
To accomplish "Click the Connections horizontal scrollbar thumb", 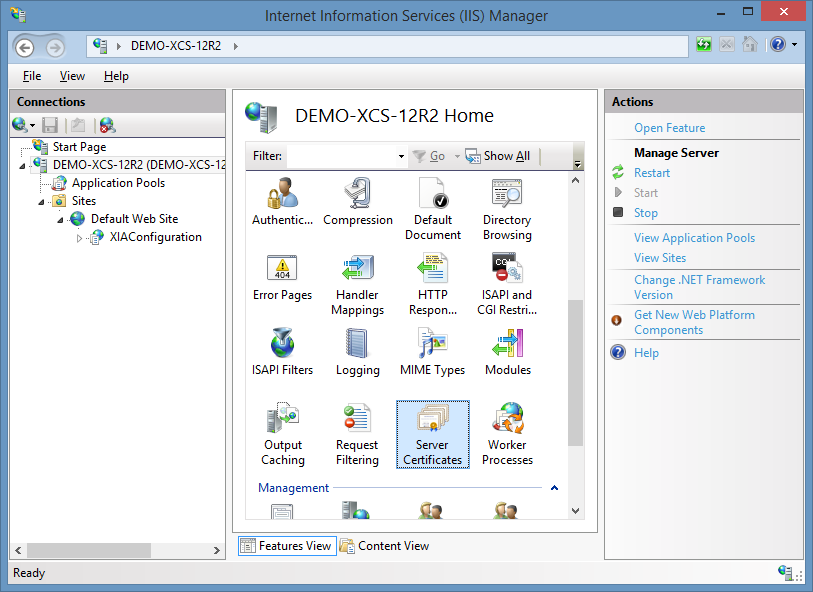I will coord(89,551).
